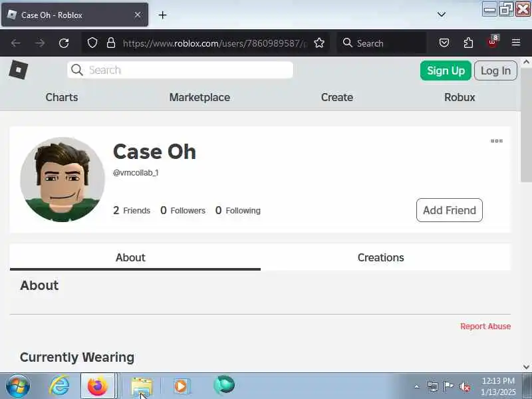The image size is (532, 399).
Task: Open the extensions puzzle icon
Action: [468, 43]
